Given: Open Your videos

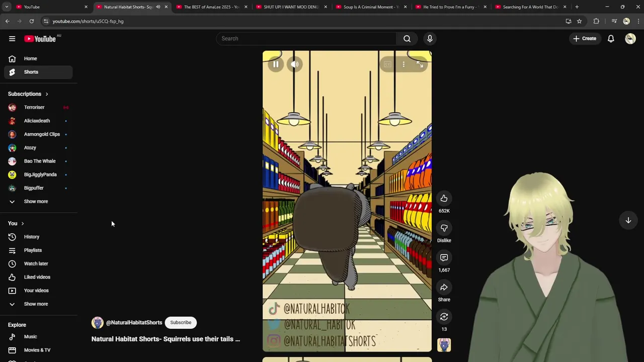Looking at the screenshot, I should click(38, 291).
